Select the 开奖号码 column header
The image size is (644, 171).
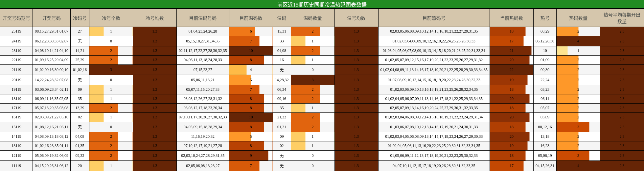[x=52, y=18]
